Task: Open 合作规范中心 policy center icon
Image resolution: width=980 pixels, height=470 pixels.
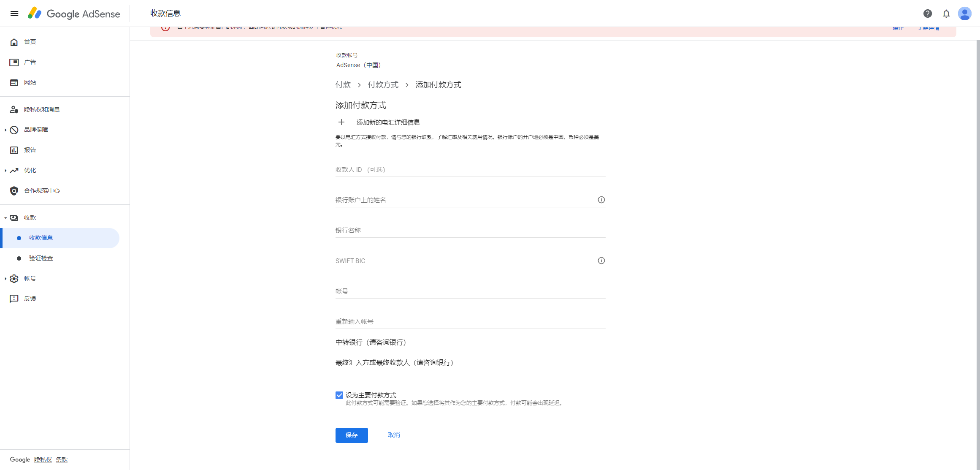Action: pyautogui.click(x=14, y=190)
